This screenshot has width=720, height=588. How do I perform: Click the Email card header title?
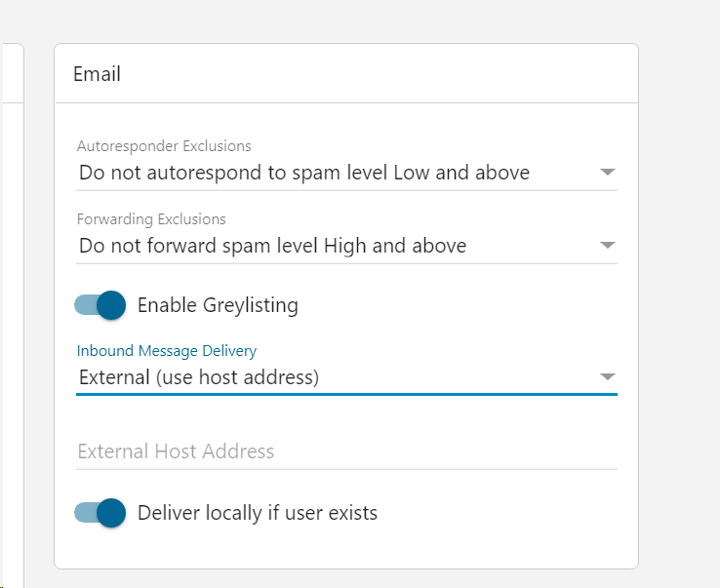click(97, 74)
